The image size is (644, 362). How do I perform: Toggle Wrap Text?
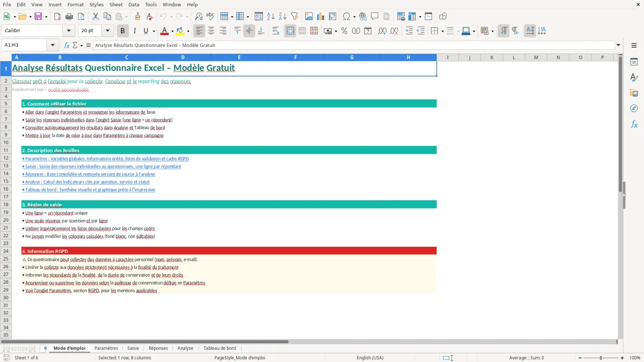coord(275,31)
